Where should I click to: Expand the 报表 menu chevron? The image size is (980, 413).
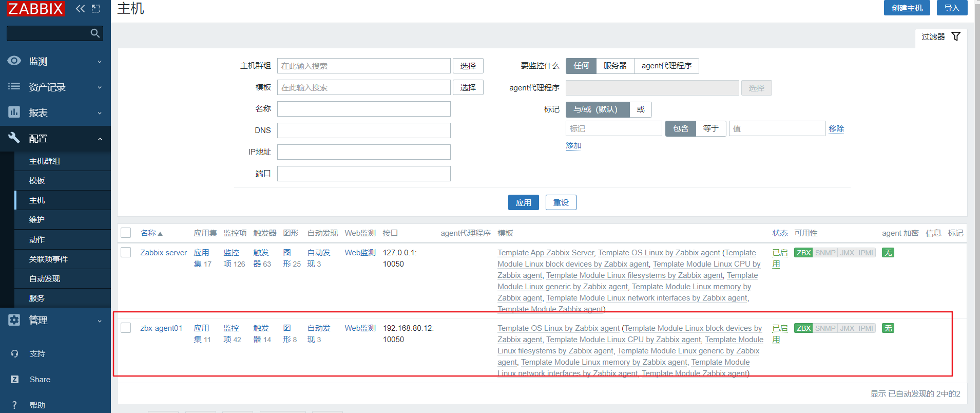(100, 113)
